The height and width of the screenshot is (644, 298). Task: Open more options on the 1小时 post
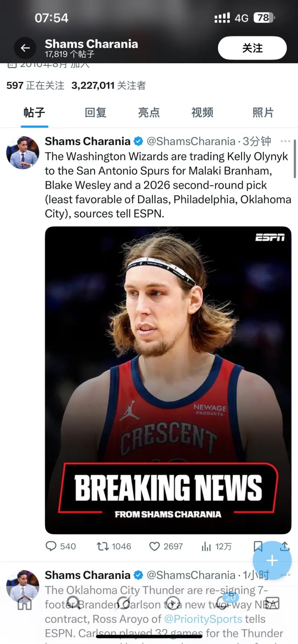[x=285, y=575]
